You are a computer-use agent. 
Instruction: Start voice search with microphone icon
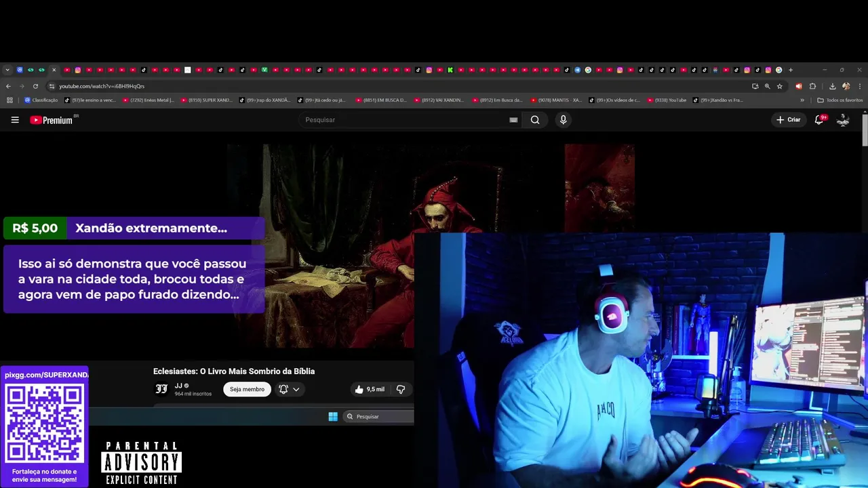pos(563,120)
